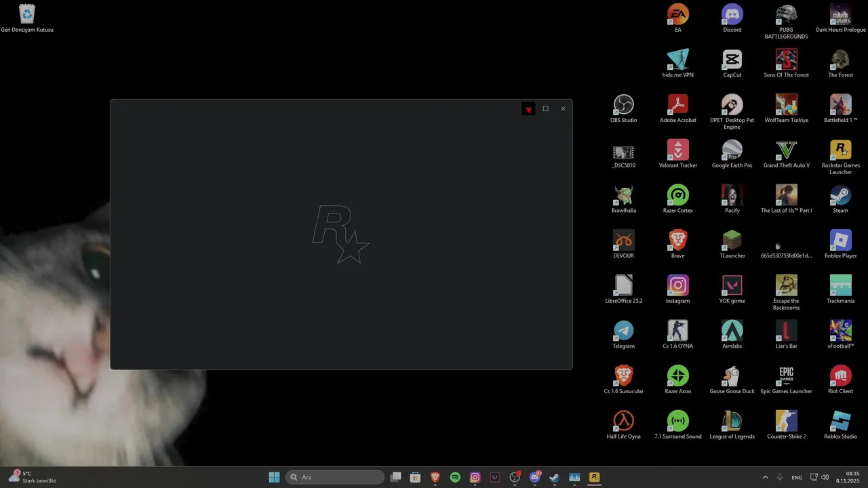Select DEVOUR desktop icon
This screenshot has width=868, height=488.
(x=624, y=244)
